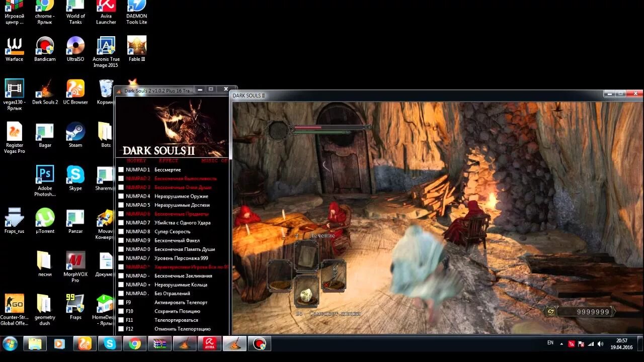The width and height of the screenshot is (644, 362).
Task: Click the volume speaker tray icon
Action: click(600, 344)
